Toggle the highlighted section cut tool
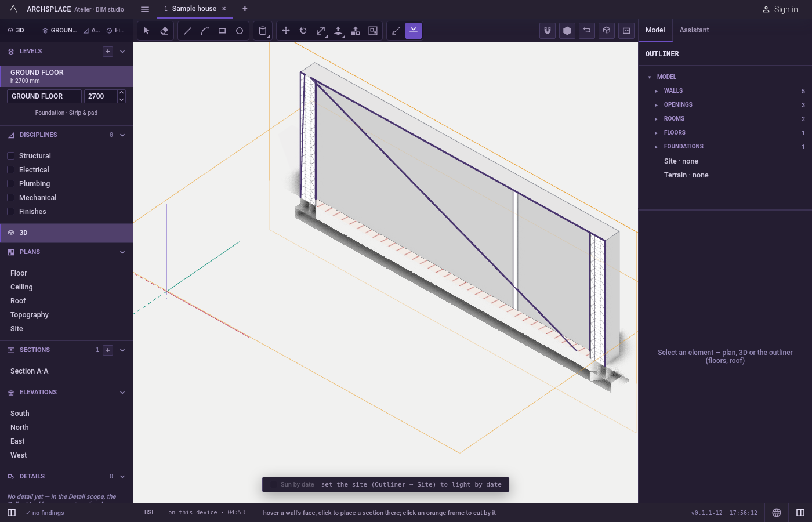This screenshot has height=522, width=812. coord(414,31)
